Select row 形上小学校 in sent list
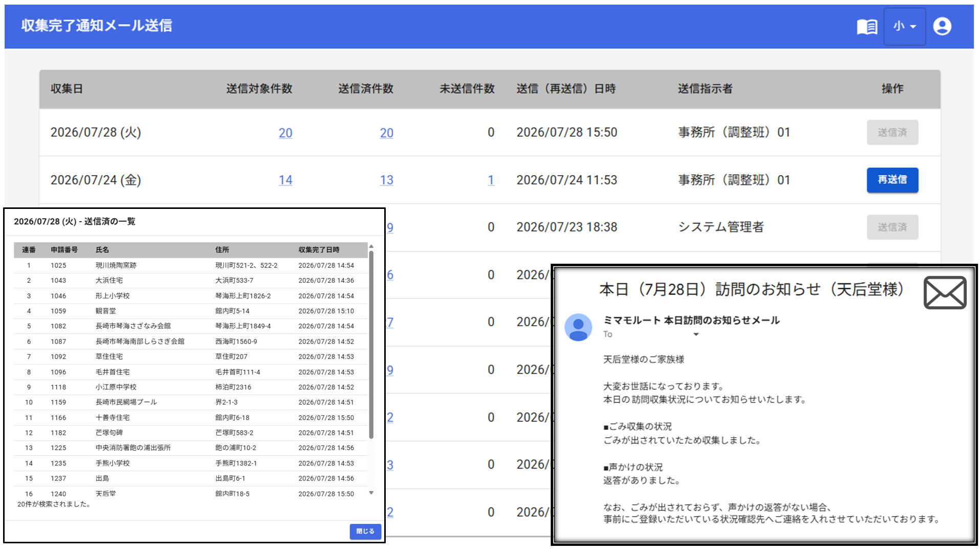 point(191,296)
